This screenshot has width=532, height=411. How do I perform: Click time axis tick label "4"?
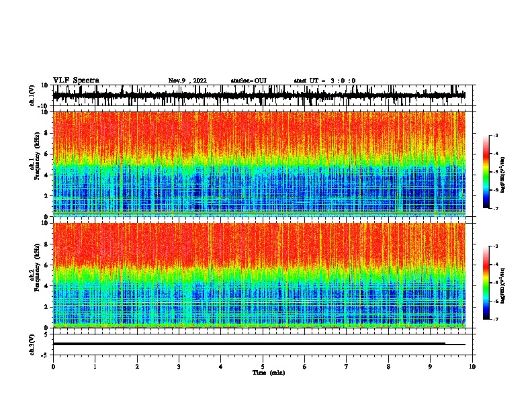pos(221,367)
